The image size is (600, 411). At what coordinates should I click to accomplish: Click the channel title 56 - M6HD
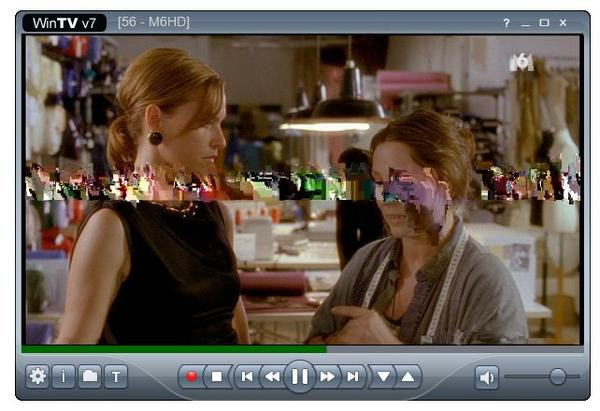(154, 22)
